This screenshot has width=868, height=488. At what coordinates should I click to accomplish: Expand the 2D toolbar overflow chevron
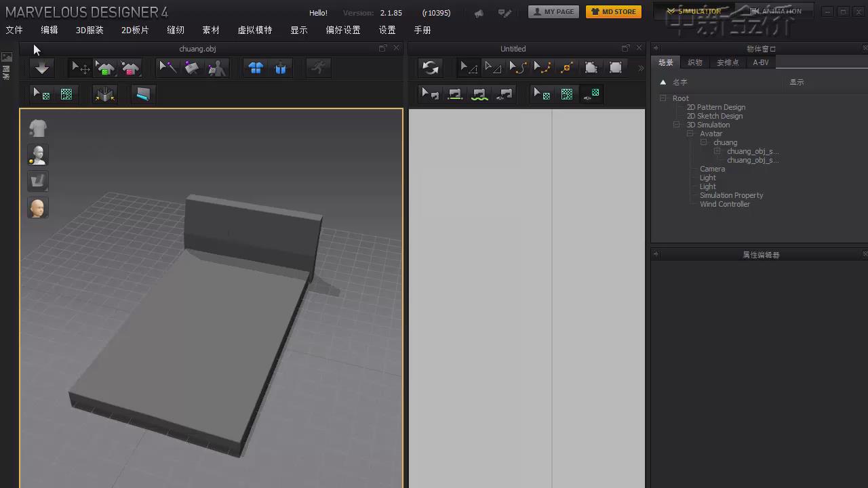click(641, 68)
